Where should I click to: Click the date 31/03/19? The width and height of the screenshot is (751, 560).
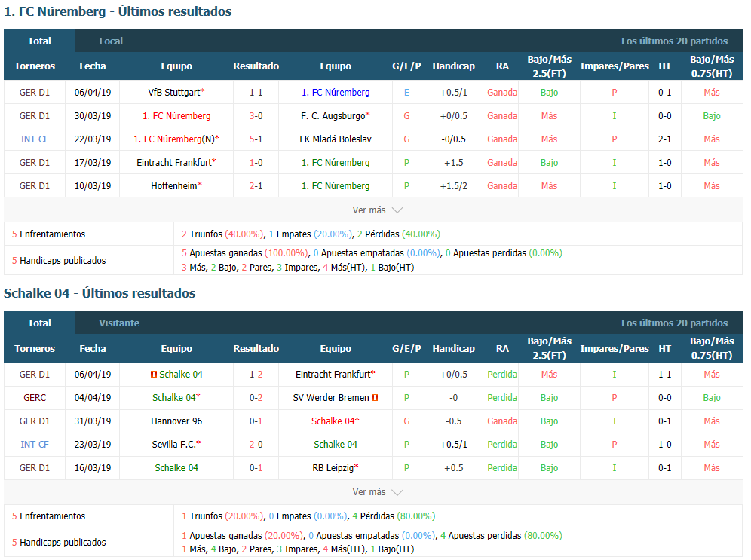coord(93,421)
